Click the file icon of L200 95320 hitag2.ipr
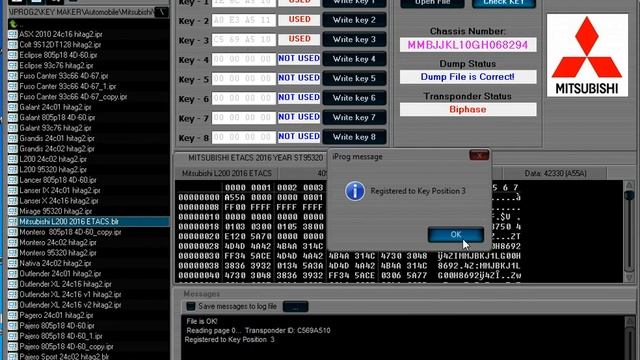Image resolution: width=640 pixels, height=360 pixels. (13, 170)
